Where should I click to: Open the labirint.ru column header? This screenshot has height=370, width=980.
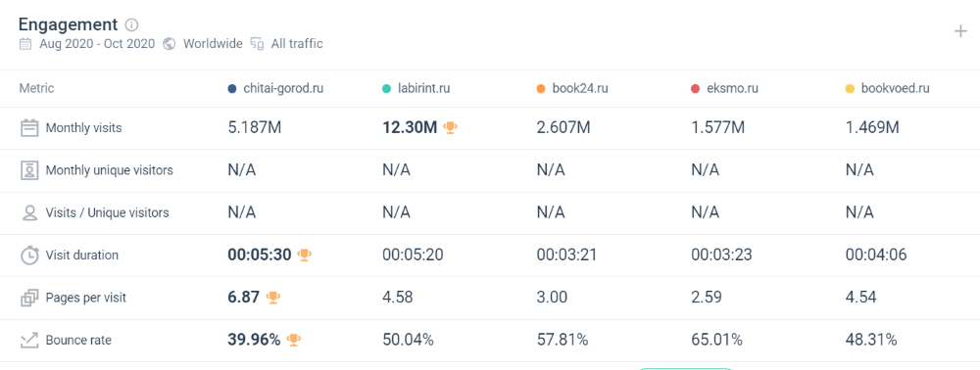point(423,88)
